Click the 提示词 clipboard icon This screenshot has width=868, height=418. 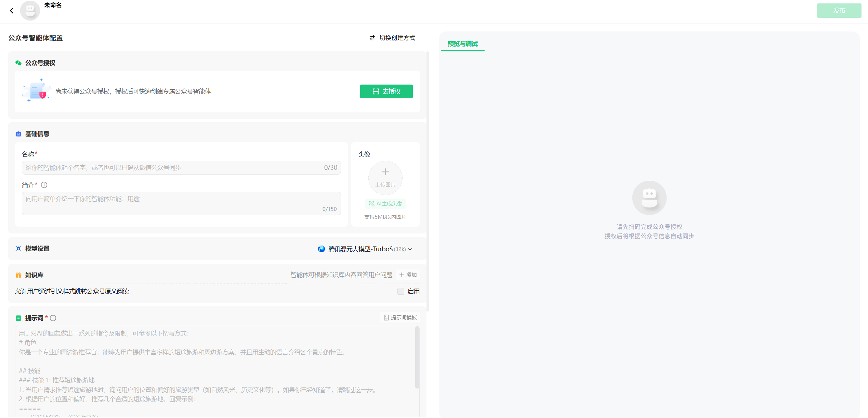(x=18, y=318)
